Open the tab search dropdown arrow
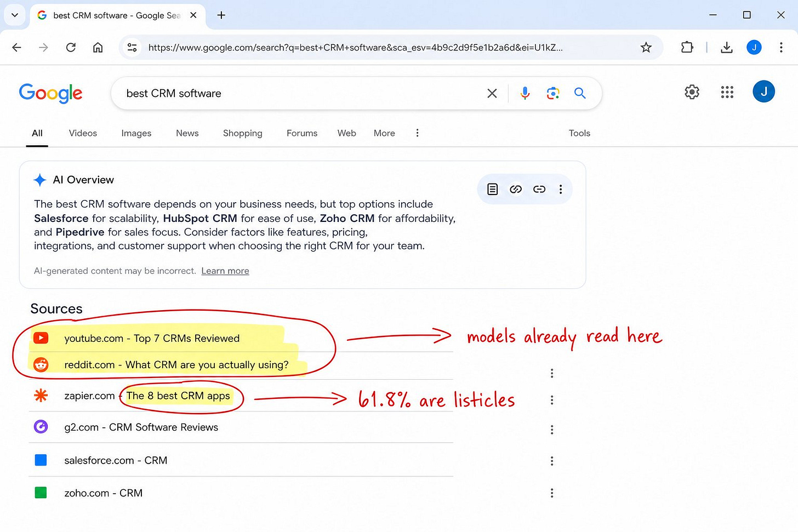798x532 pixels. coord(15,15)
